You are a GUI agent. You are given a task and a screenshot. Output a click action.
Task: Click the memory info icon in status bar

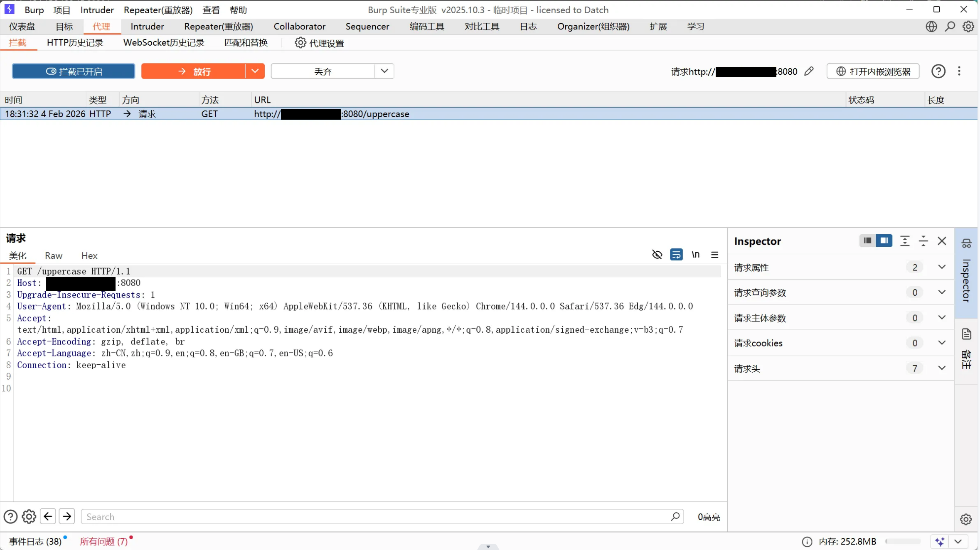coord(807,542)
